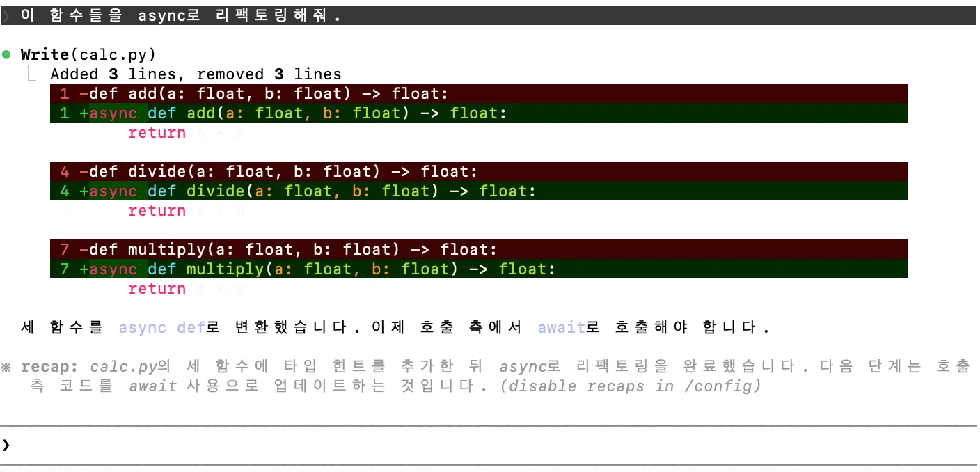
Task: Click the ※ marker before the recap note
Action: point(6,366)
